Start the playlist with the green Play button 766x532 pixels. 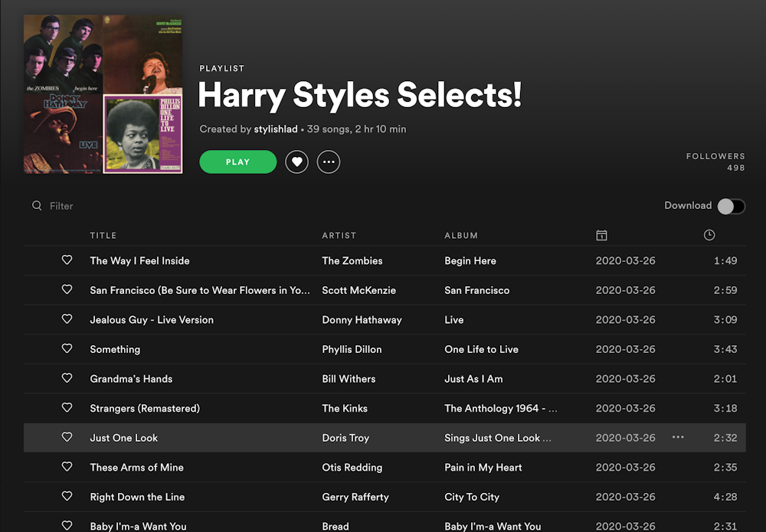[x=238, y=162]
